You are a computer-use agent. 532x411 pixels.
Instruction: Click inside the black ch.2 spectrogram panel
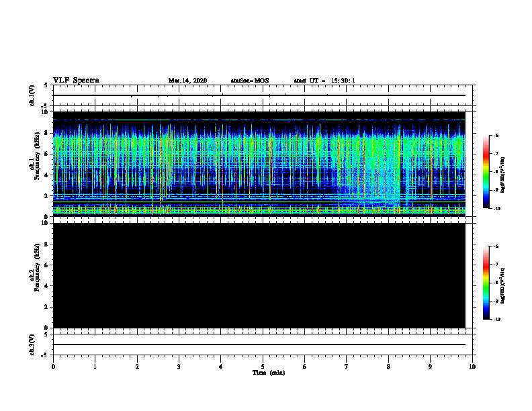click(259, 275)
